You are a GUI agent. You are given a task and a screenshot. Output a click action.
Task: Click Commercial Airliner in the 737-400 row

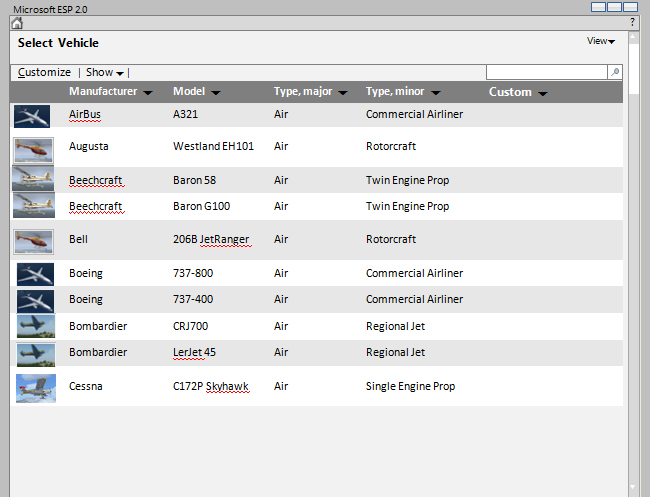click(414, 299)
